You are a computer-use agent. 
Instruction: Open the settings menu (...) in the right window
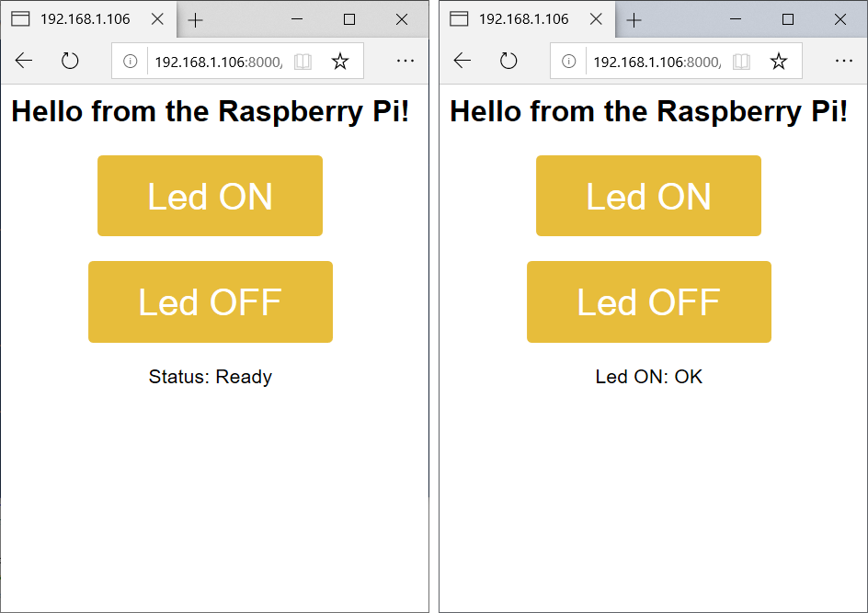point(844,61)
